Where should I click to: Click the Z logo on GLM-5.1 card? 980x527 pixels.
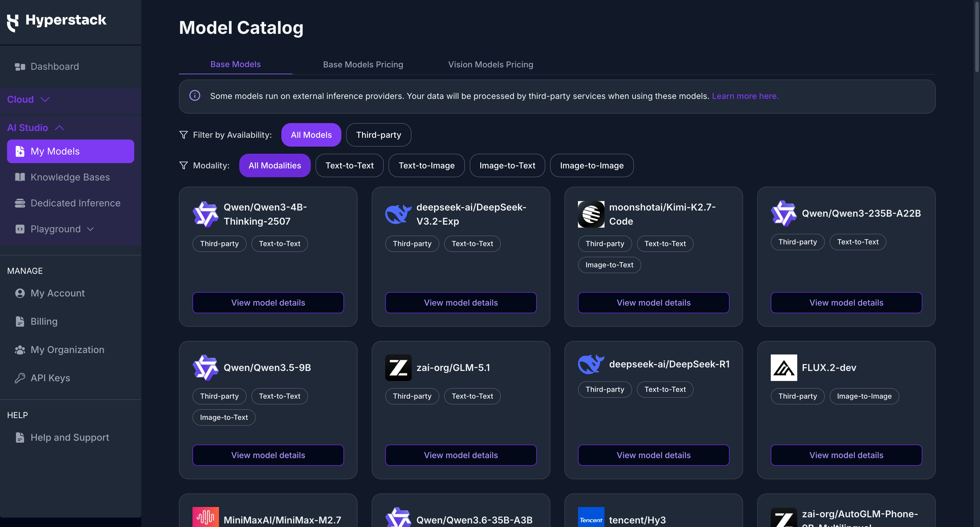point(398,367)
